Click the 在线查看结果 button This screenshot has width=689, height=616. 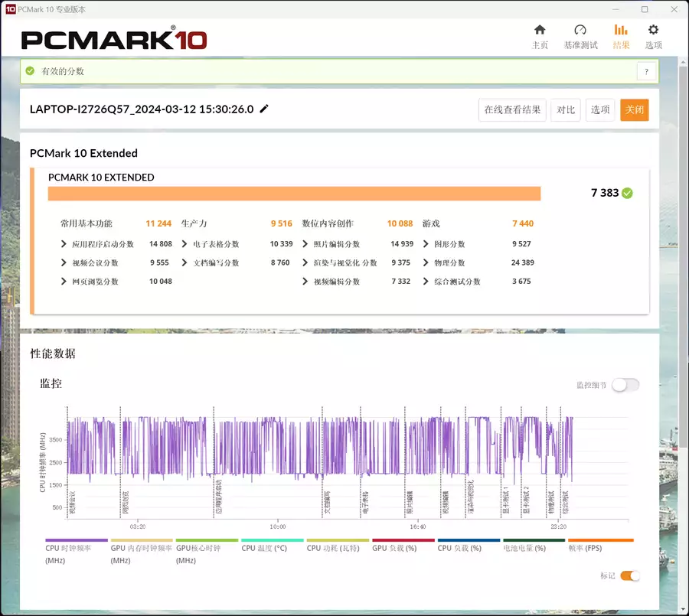(x=512, y=110)
